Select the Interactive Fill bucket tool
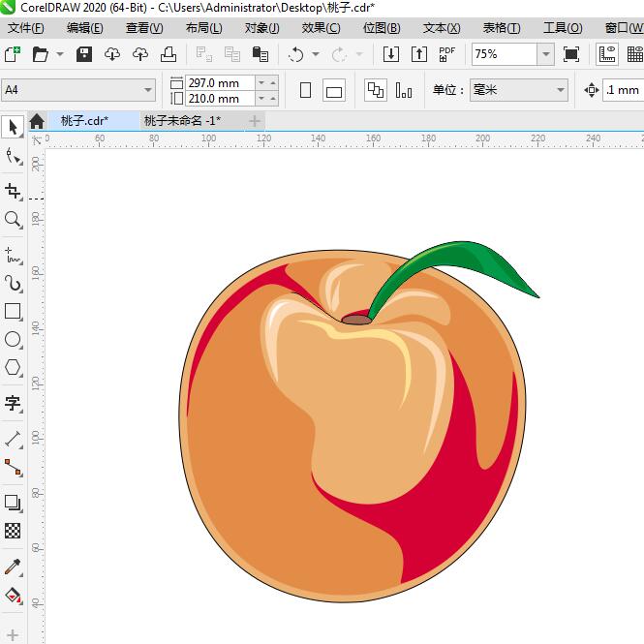 coord(13,595)
